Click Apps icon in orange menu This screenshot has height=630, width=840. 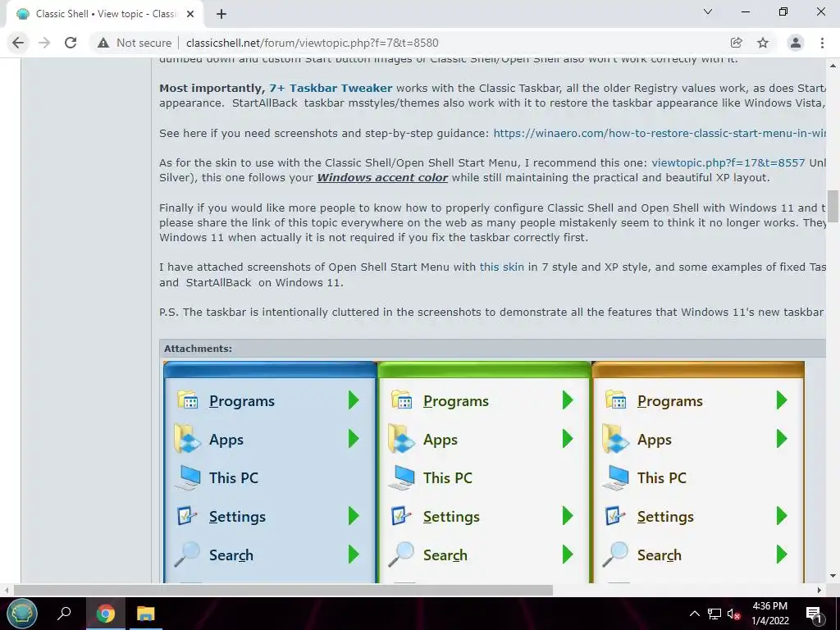(x=616, y=440)
